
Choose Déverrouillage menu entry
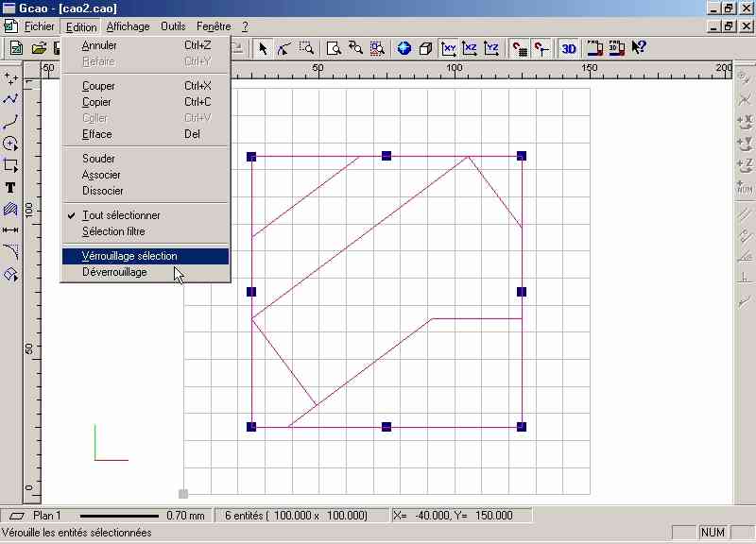click(x=146, y=272)
